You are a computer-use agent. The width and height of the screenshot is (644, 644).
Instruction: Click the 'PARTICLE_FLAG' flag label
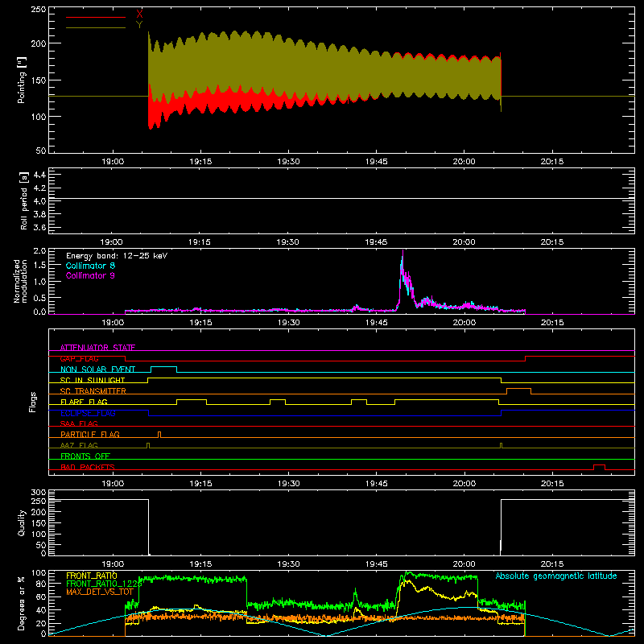pyautogui.click(x=90, y=434)
